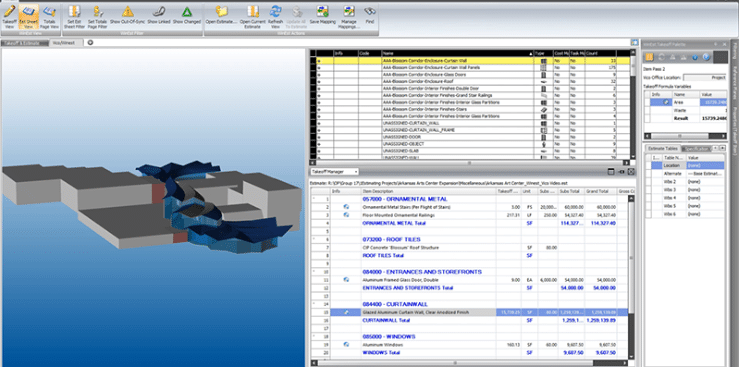The height and width of the screenshot is (368, 740).
Task: Click the Vico Office Location field
Action: (x=705, y=77)
